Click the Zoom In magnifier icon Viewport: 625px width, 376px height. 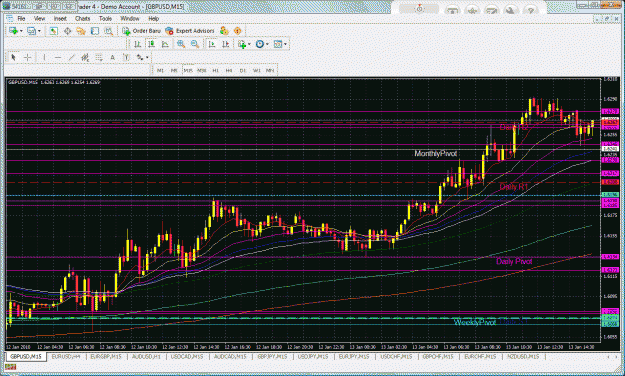[181, 44]
